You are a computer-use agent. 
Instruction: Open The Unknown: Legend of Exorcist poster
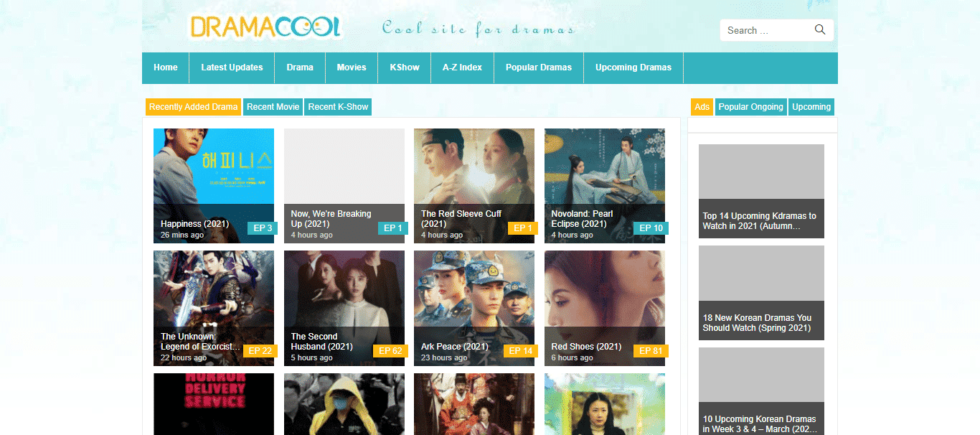coord(214,308)
